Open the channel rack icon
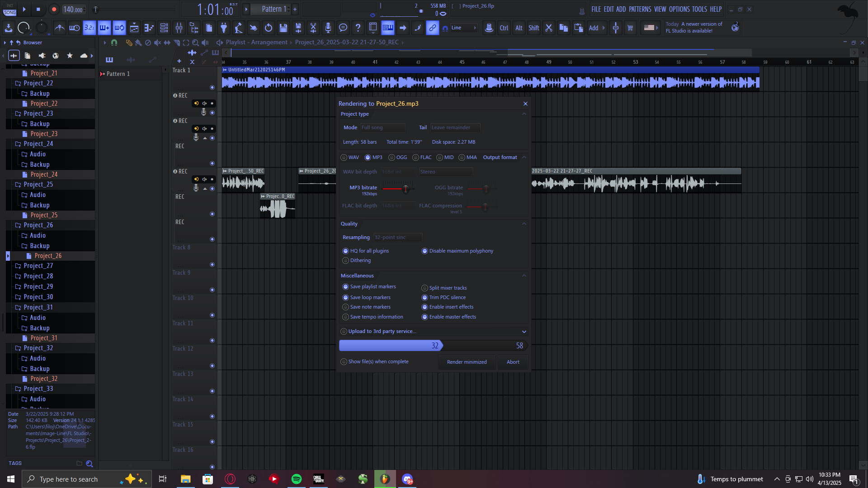The height and width of the screenshot is (488, 868). [164, 28]
